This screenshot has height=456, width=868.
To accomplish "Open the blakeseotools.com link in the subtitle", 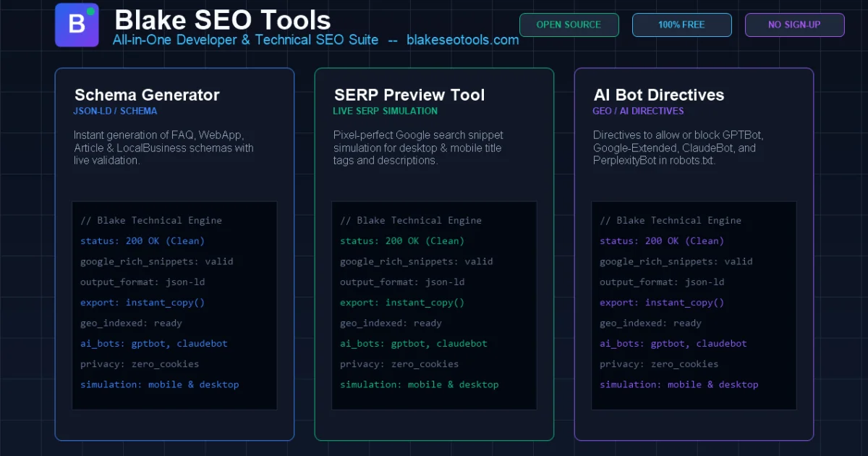I will [463, 40].
